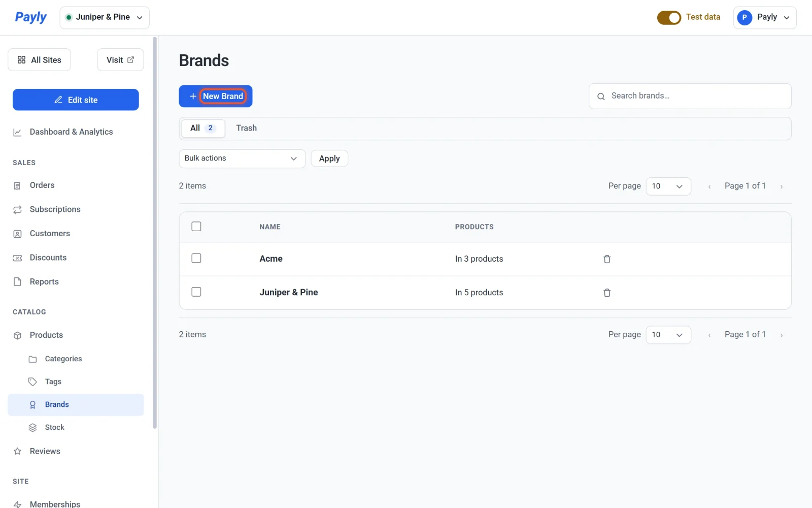Click previous page arrow in bottom pagination
The width and height of the screenshot is (812, 508).
click(x=709, y=335)
